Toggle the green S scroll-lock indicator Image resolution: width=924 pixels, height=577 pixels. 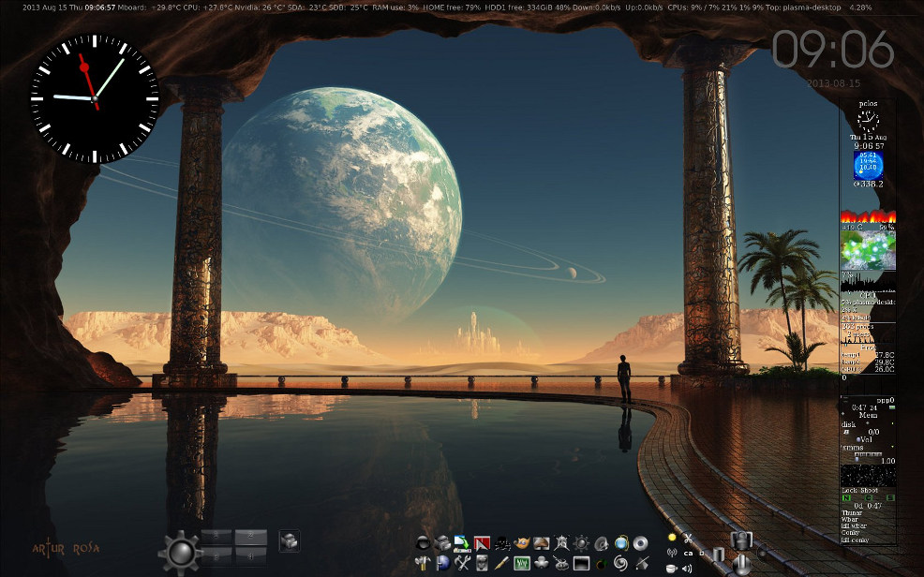pos(890,498)
